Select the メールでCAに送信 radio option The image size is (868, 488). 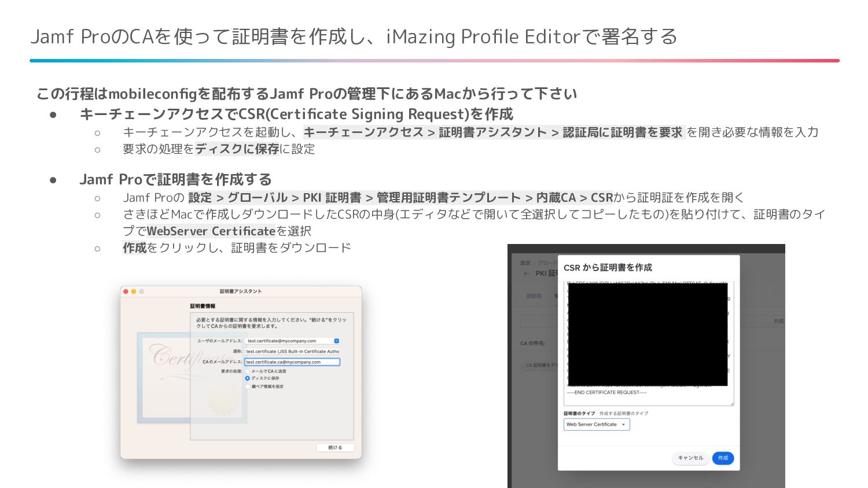click(x=248, y=371)
